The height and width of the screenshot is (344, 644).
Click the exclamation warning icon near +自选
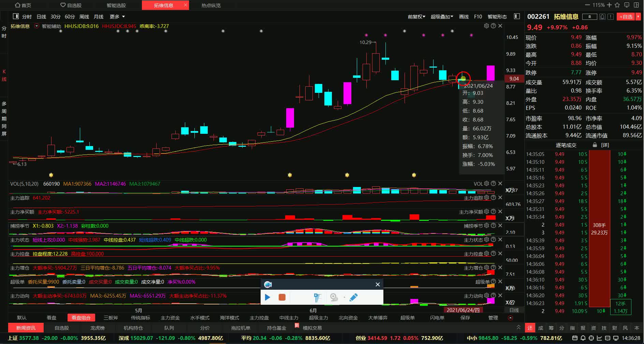click(611, 16)
